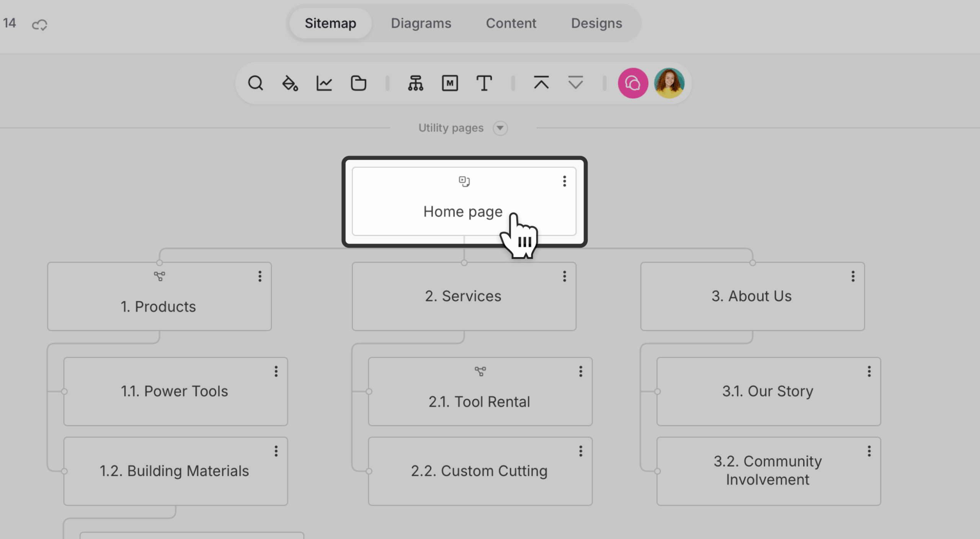Select the 1.2. Building Materials page card
Screen dimensions: 980x539
coord(176,471)
